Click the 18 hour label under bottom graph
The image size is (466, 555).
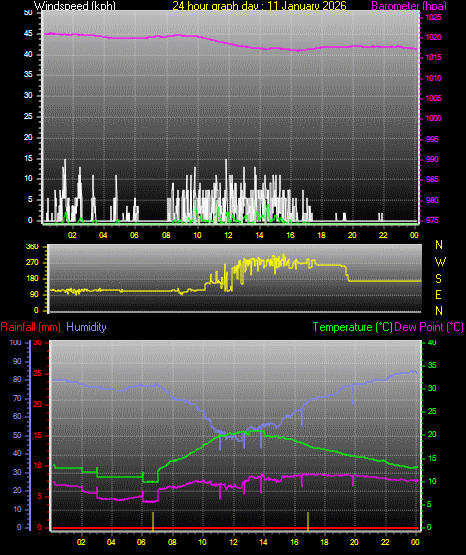(324, 542)
